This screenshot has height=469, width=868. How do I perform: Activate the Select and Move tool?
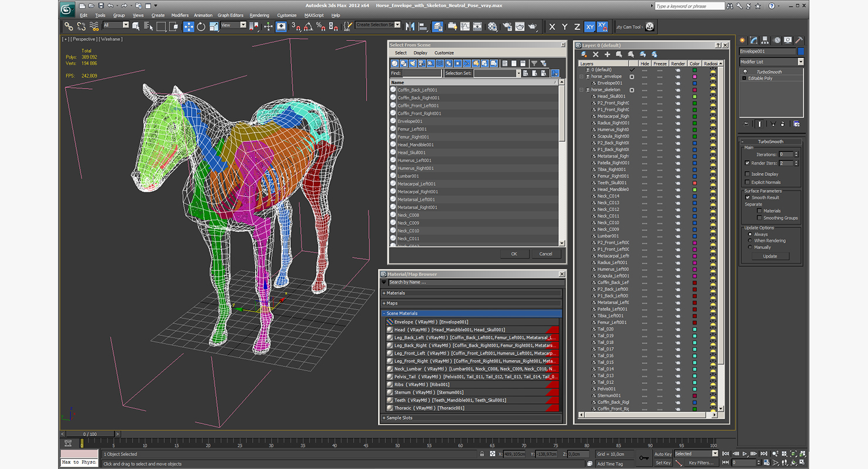point(188,26)
